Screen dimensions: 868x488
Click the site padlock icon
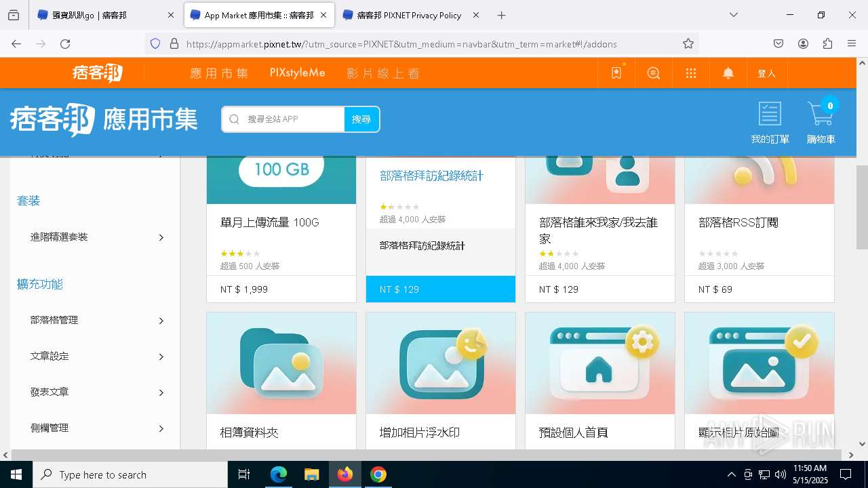coord(174,43)
